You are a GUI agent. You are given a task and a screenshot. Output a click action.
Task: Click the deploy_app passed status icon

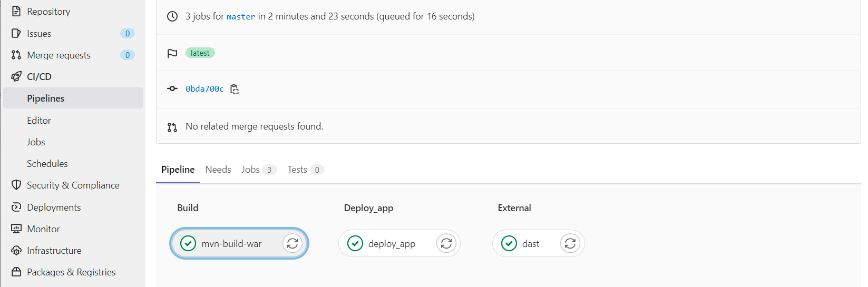355,243
